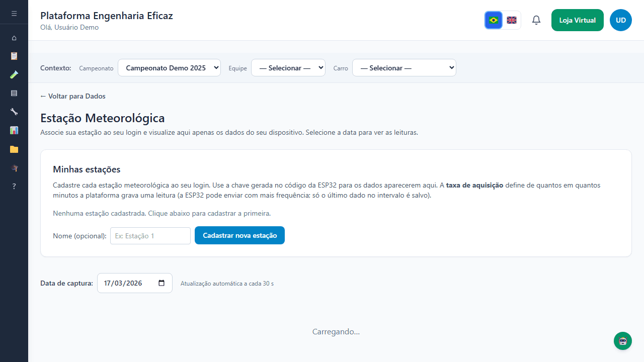Open the home icon in the sidebar
Screen dimensions: 644x362
(14, 38)
